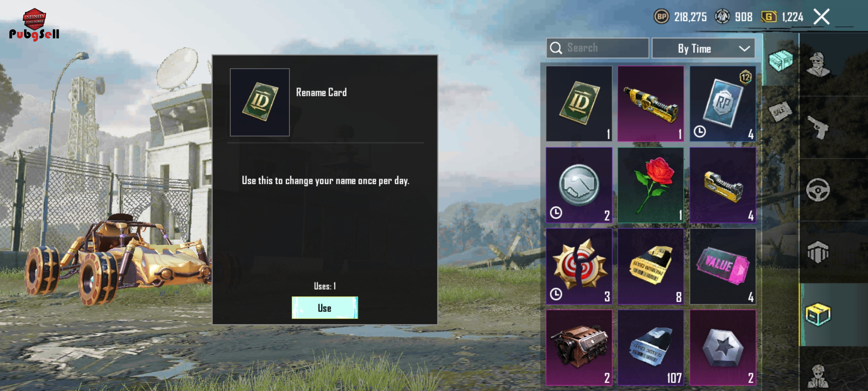The image size is (868, 391).
Task: Select the premium crate coupon with 8
Action: (x=651, y=266)
